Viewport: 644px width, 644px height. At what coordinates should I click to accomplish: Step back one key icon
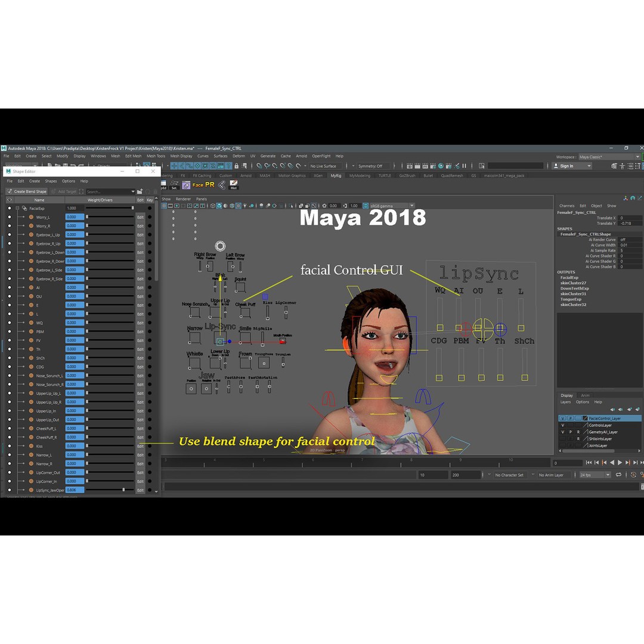point(604,463)
